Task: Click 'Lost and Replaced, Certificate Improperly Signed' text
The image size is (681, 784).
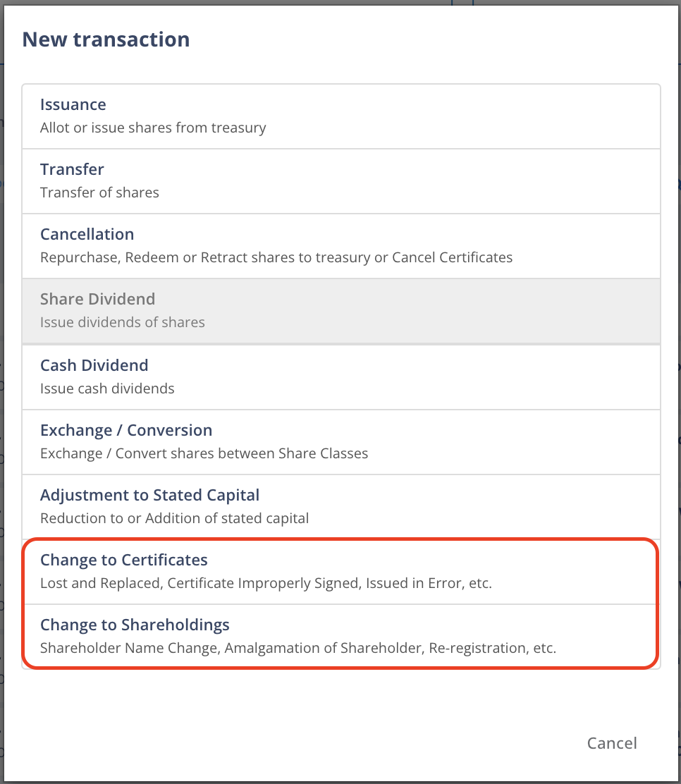Action: click(266, 584)
